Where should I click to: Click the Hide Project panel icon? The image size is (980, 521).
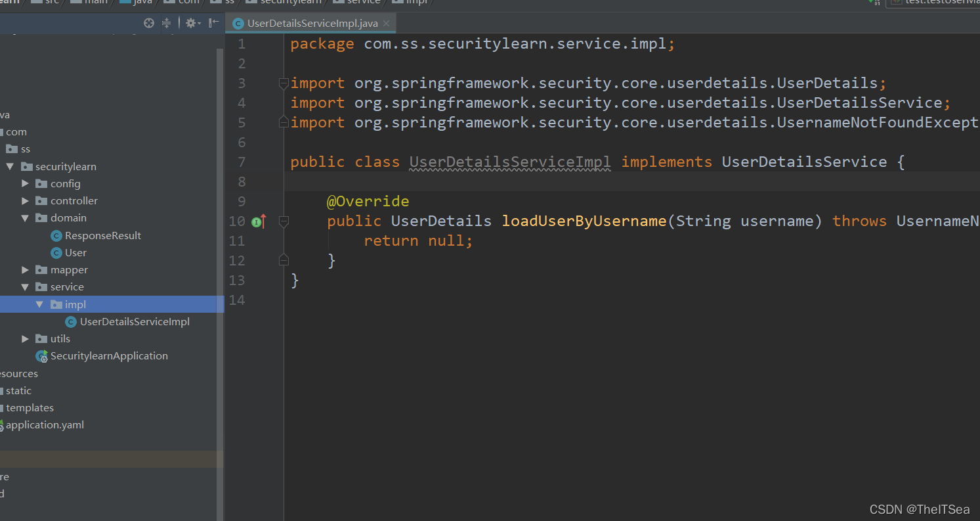tap(213, 23)
